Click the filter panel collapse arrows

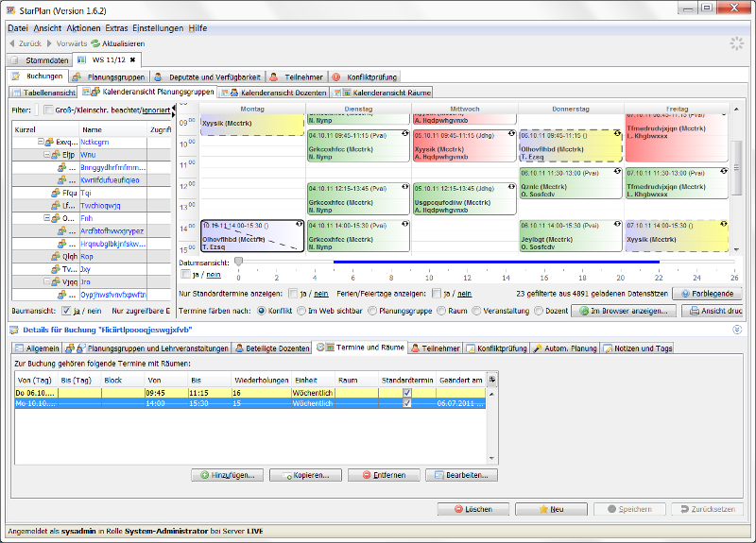tap(174, 111)
